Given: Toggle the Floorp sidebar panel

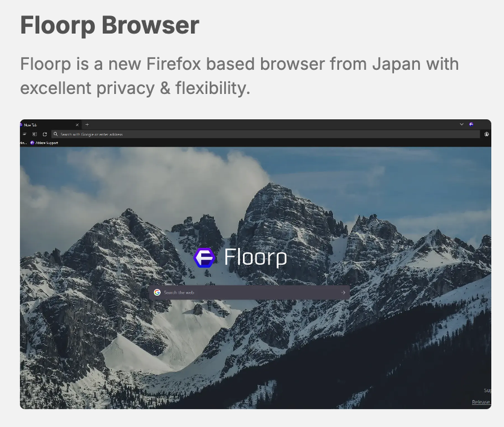Looking at the screenshot, I should coord(24,134).
